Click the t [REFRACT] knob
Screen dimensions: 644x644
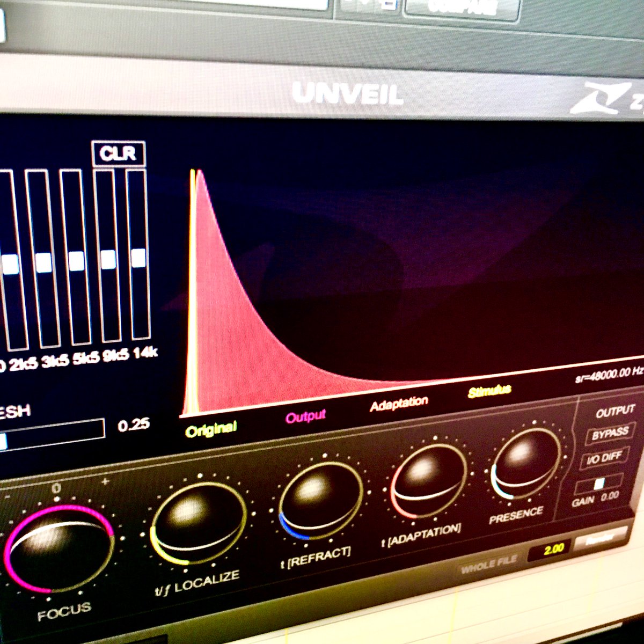tap(321, 500)
